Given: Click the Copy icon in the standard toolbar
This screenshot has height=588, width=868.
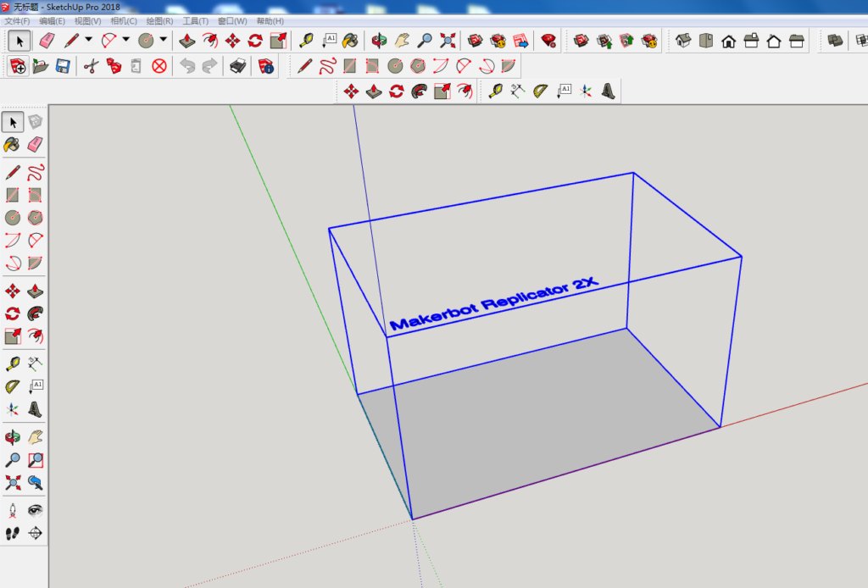Looking at the screenshot, I should 114,66.
